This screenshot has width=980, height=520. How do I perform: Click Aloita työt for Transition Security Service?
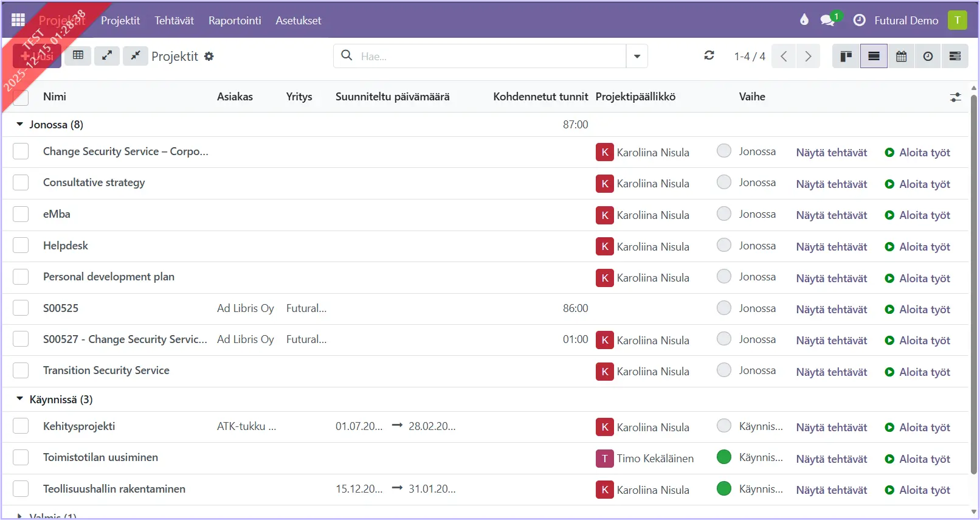tap(917, 372)
